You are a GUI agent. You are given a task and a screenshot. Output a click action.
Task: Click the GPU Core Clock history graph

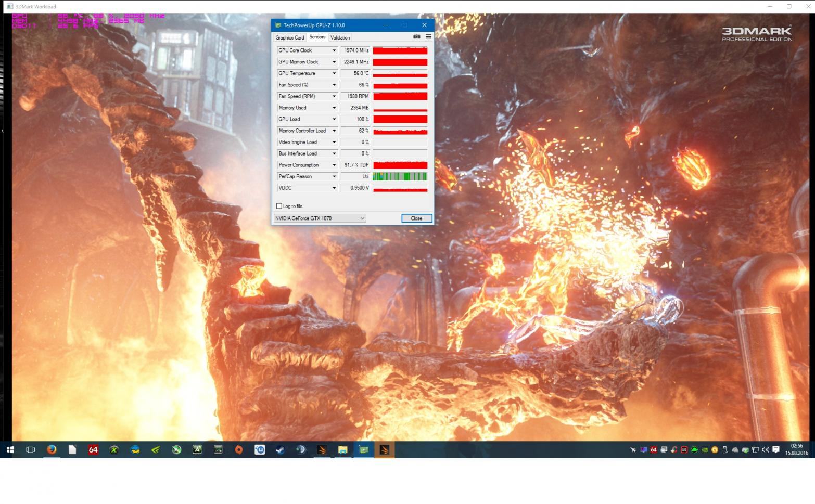click(400, 50)
